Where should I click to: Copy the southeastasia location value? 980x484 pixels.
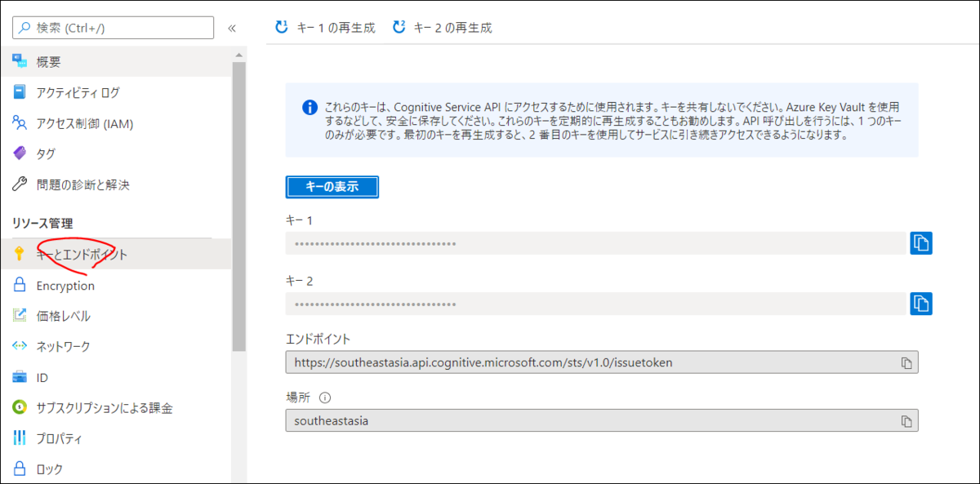(x=906, y=420)
